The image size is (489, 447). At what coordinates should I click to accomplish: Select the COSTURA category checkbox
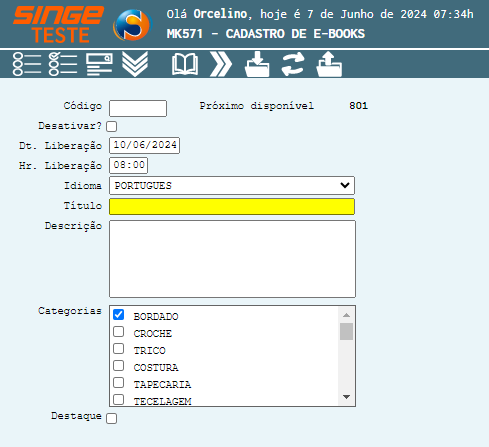(118, 366)
